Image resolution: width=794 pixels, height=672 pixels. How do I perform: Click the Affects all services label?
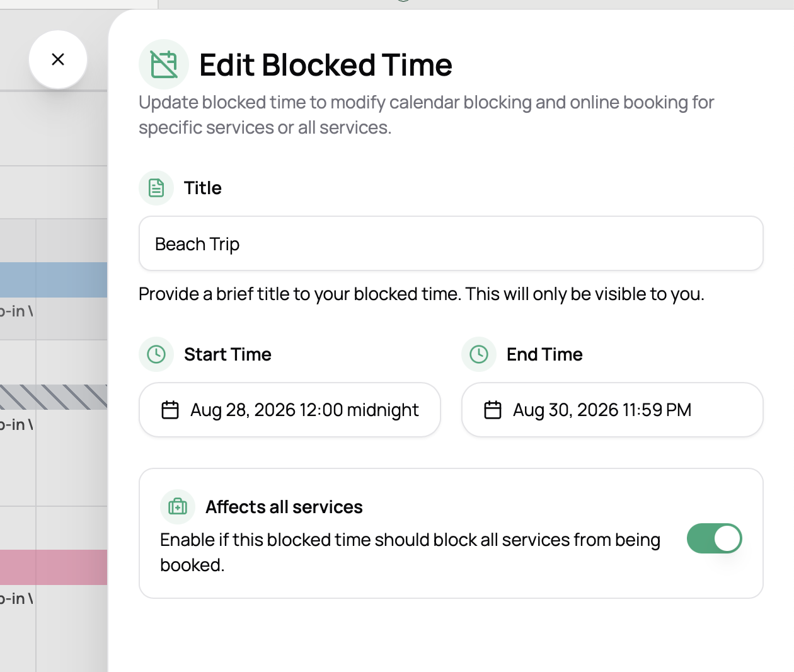point(284,507)
